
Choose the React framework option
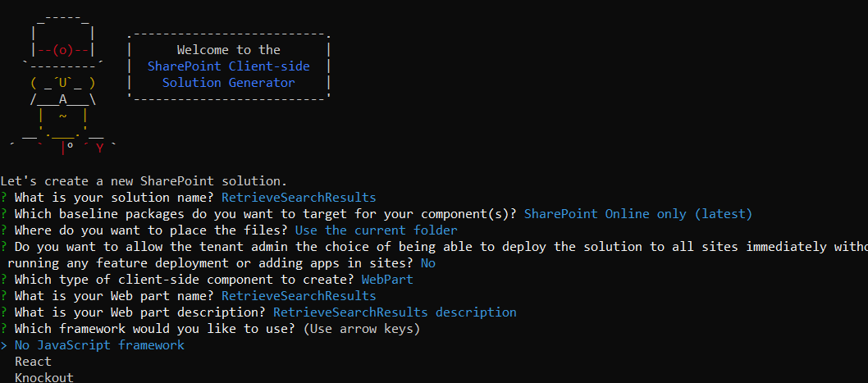click(33, 362)
